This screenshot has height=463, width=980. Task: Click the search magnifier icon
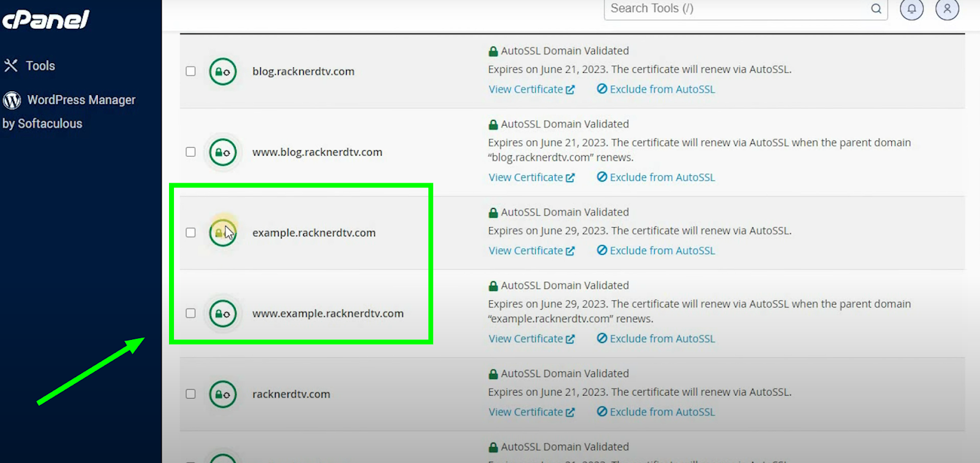coord(876,9)
